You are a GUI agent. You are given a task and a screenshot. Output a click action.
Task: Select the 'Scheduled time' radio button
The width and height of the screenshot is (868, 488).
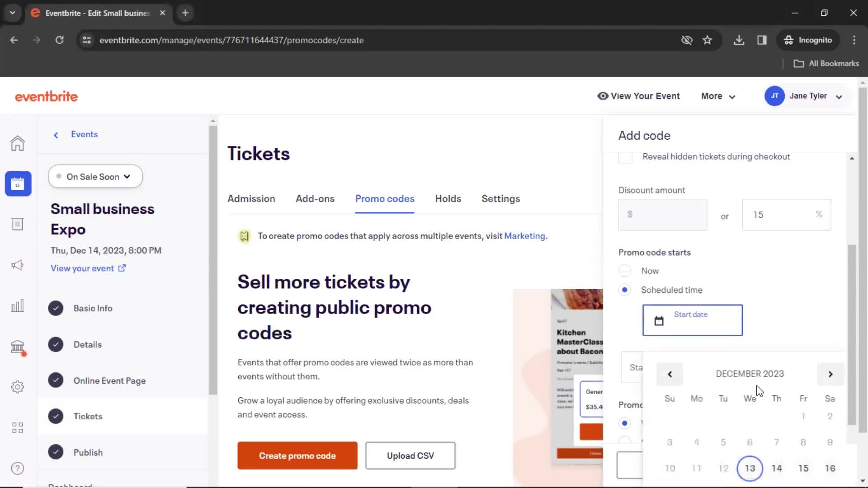tap(625, 290)
